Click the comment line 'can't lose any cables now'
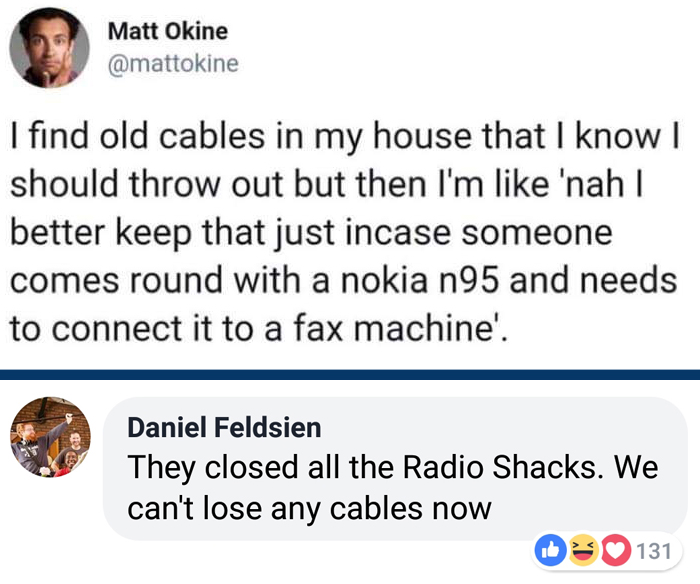The width and height of the screenshot is (700, 584). point(309,507)
